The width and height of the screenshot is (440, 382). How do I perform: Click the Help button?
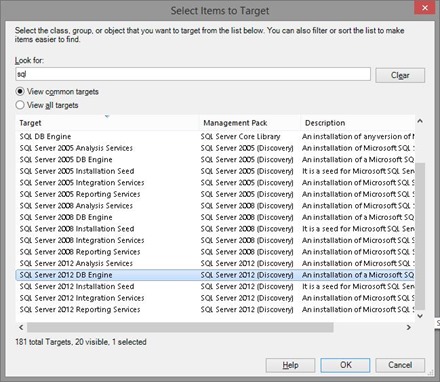(x=290, y=365)
